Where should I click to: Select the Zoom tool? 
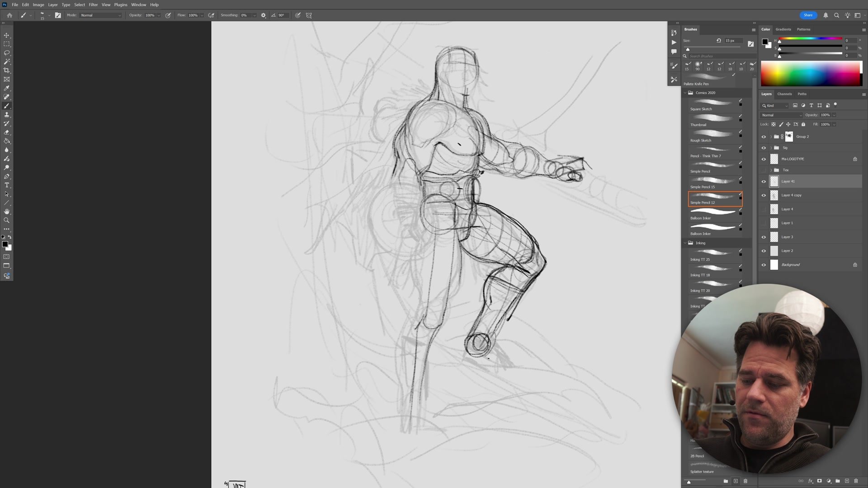pos(6,221)
